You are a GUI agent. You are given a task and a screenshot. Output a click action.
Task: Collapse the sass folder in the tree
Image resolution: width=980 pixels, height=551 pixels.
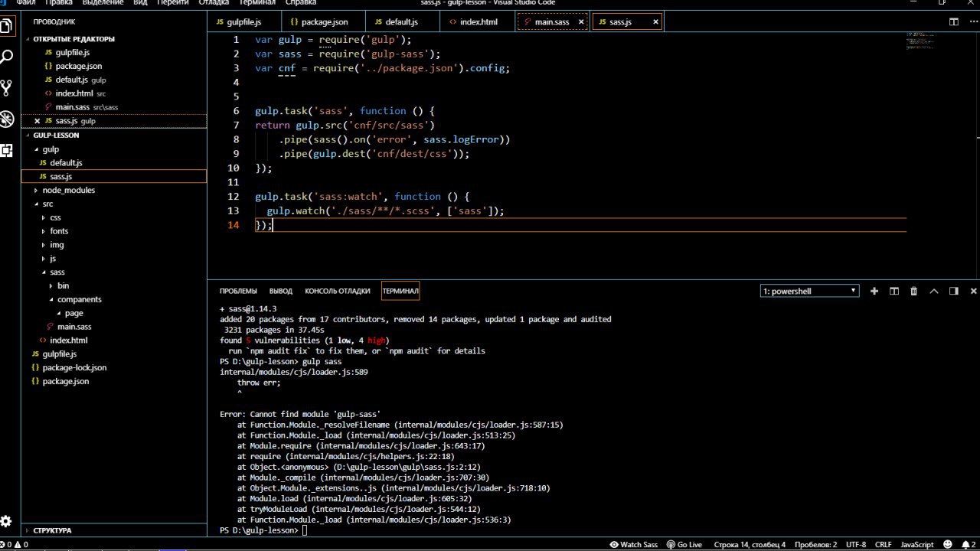(x=57, y=272)
